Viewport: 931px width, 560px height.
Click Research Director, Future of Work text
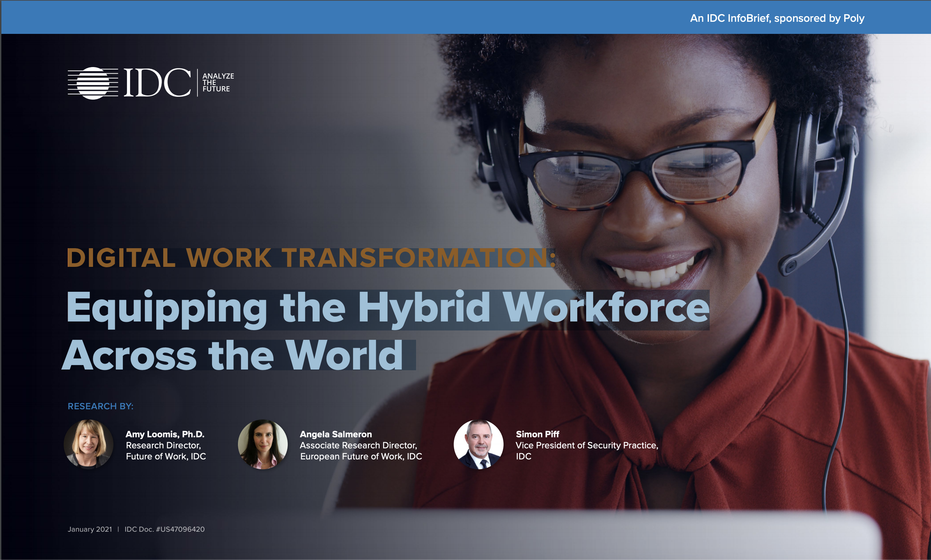pos(166,451)
